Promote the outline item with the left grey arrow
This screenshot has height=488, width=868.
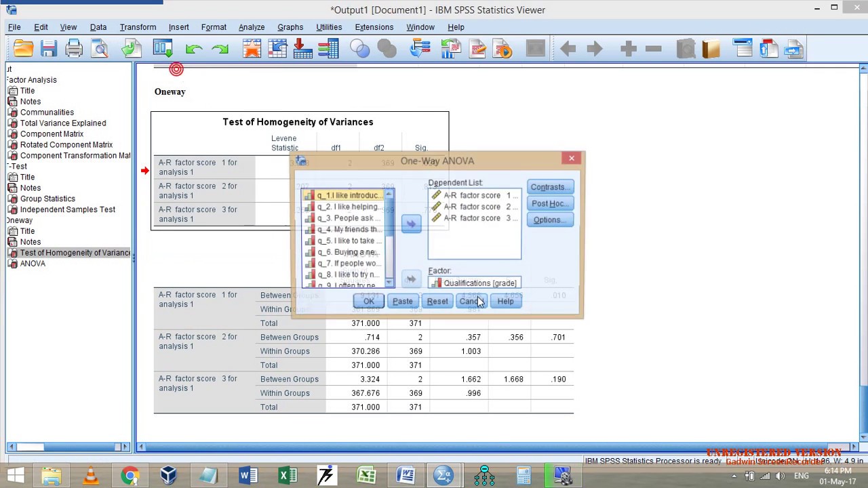[x=568, y=49]
